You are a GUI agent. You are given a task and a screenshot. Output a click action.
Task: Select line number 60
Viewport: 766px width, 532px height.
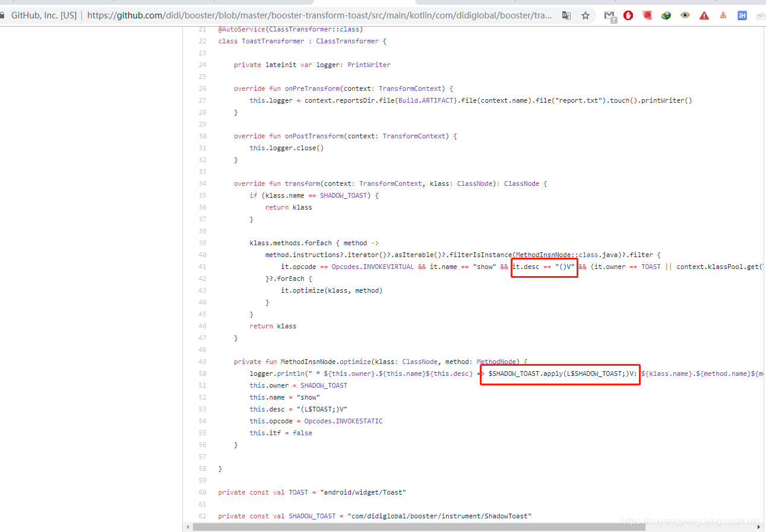[x=202, y=492]
